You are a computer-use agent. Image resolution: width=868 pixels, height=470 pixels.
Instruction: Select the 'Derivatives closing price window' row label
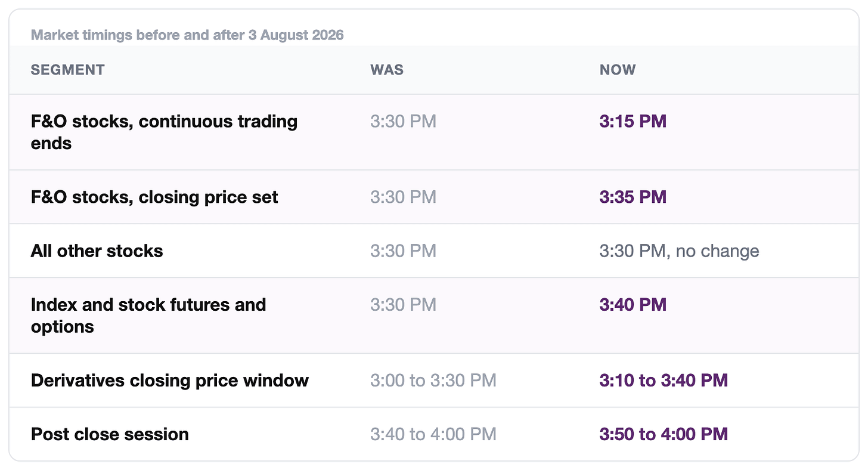tap(170, 380)
